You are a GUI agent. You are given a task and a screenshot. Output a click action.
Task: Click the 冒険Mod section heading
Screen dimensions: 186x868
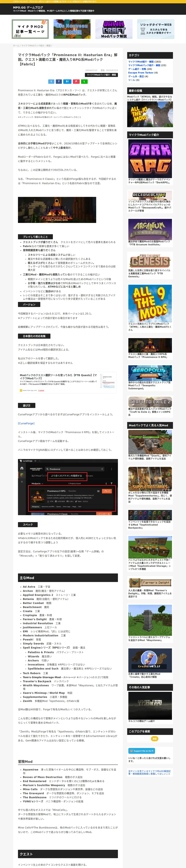[68, 762]
